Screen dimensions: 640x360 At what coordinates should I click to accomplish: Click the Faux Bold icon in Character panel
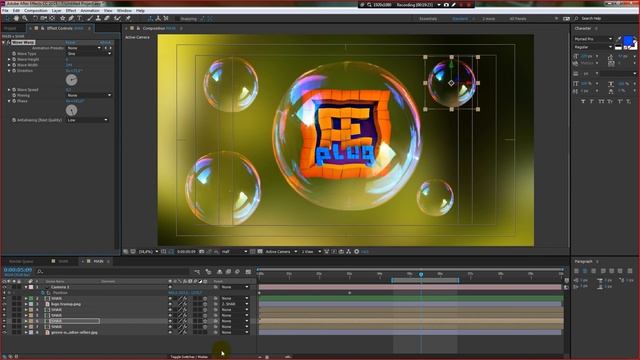click(x=583, y=101)
